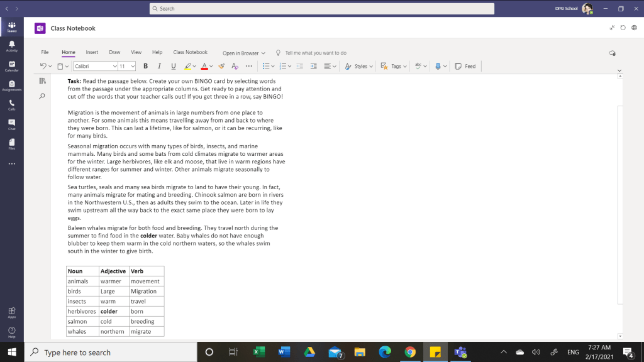The height and width of the screenshot is (362, 644).
Task: Toggle italic formatting
Action: tap(159, 66)
